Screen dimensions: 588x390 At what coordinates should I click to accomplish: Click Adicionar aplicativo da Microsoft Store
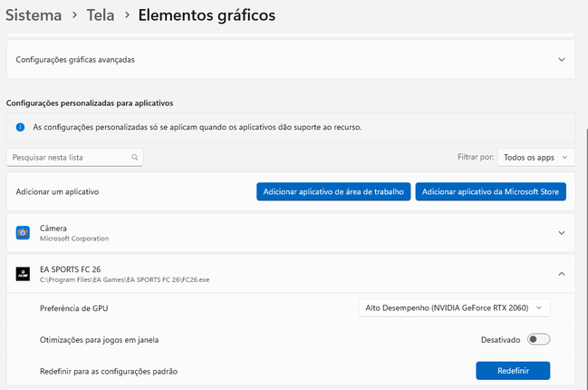tap(491, 192)
